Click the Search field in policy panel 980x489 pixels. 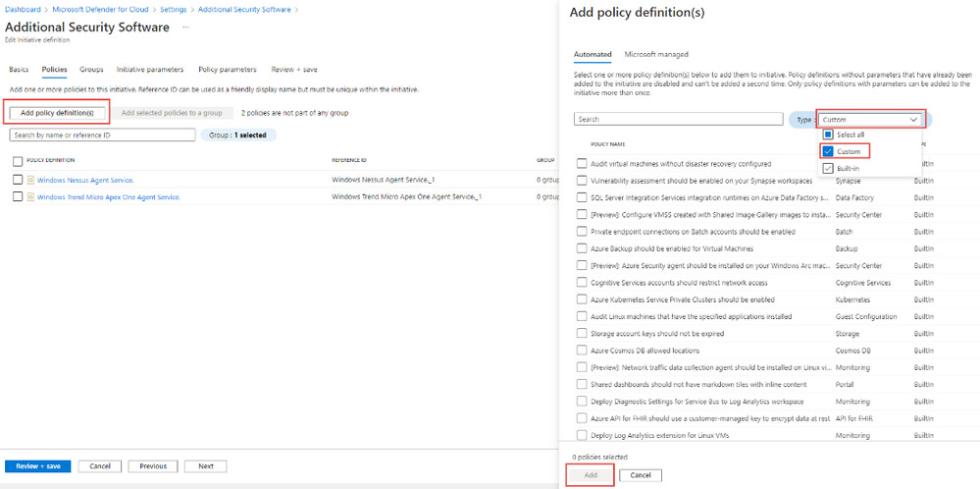point(679,119)
